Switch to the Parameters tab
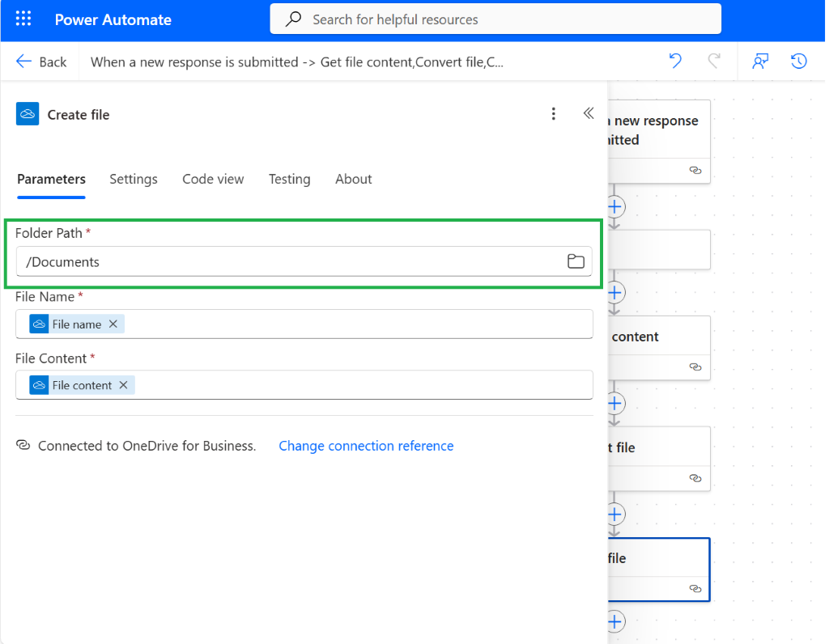 (x=51, y=179)
